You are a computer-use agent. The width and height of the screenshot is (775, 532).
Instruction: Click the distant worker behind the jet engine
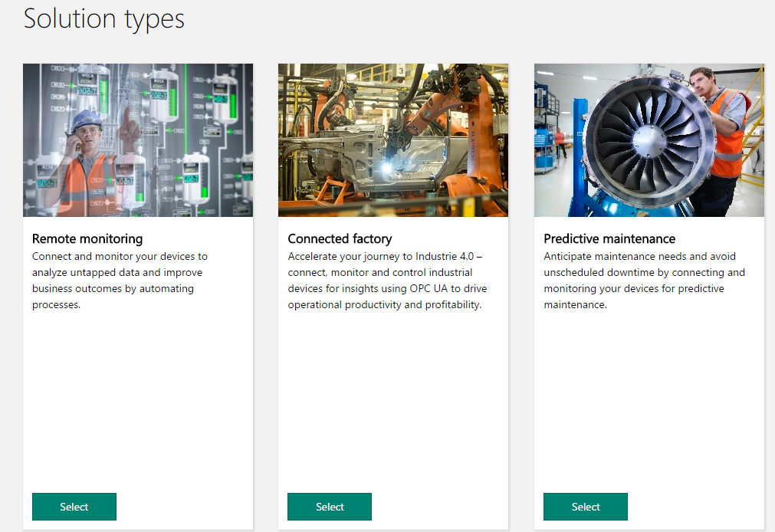pyautogui.click(x=560, y=141)
